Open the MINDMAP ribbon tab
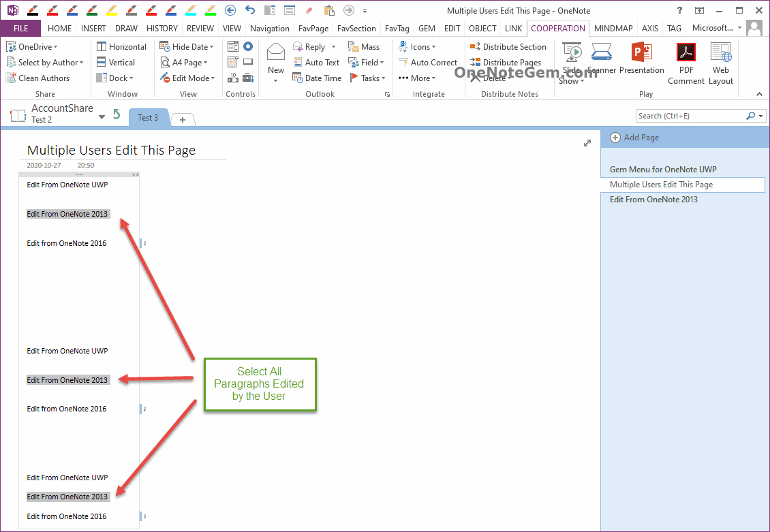 pyautogui.click(x=613, y=29)
